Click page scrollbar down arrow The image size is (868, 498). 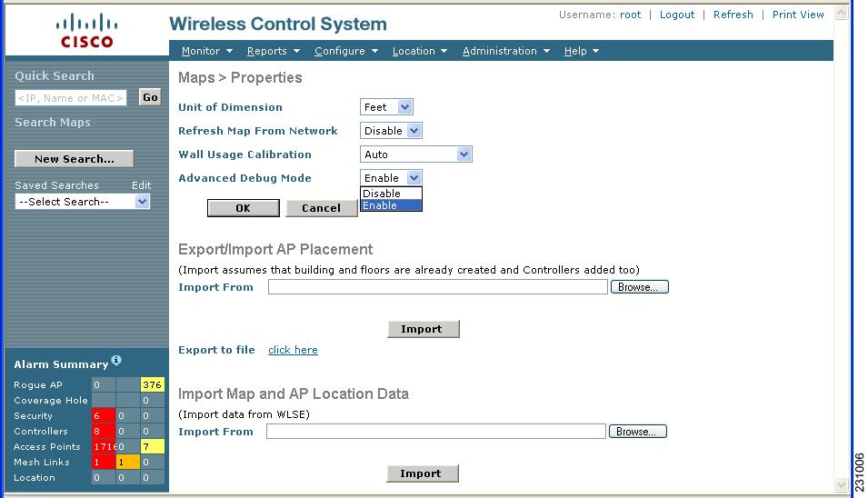[842, 485]
